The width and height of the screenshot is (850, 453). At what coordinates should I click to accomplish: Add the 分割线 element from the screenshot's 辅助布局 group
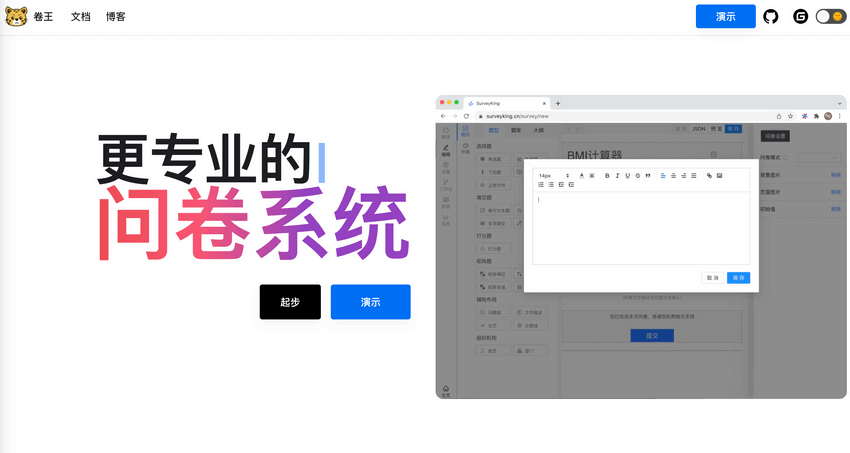(x=530, y=326)
